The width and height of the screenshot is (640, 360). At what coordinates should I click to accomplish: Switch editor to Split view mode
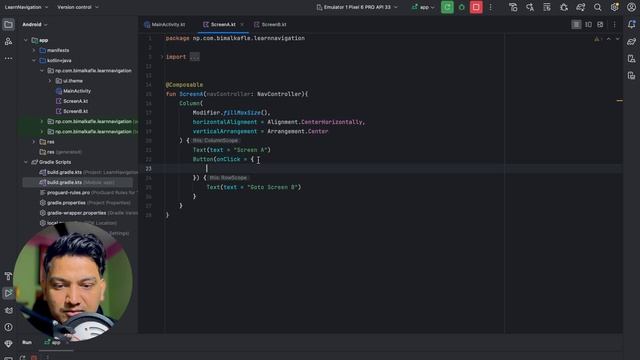tap(588, 24)
